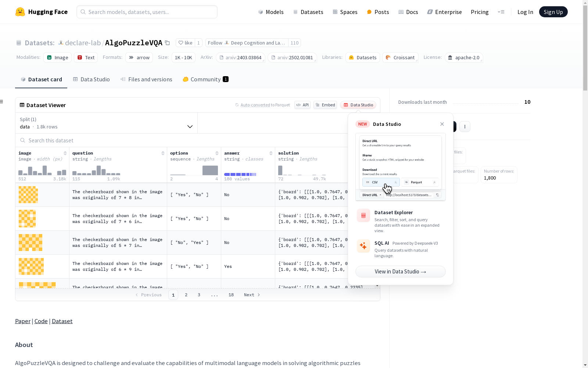
Task: Sort by the answer column sort icon
Action: pyautogui.click(x=271, y=153)
